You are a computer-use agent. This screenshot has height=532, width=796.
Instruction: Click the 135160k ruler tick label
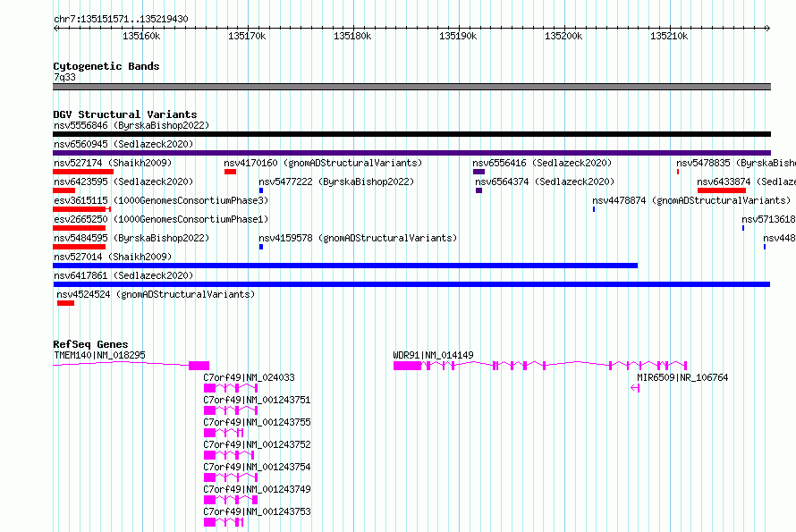click(x=141, y=36)
